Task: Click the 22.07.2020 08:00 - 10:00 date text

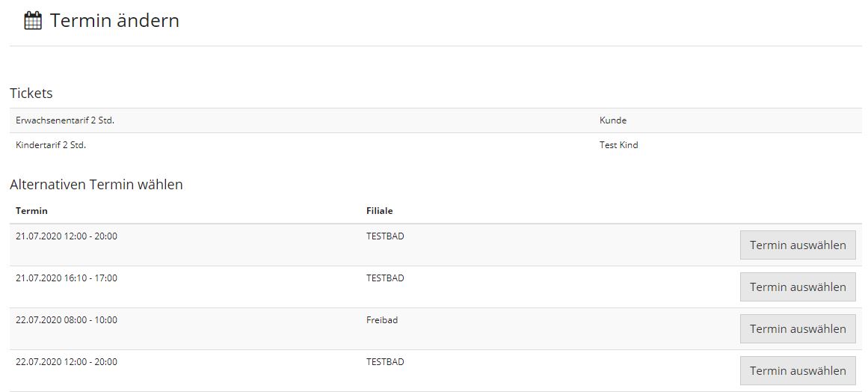Action: tap(67, 320)
